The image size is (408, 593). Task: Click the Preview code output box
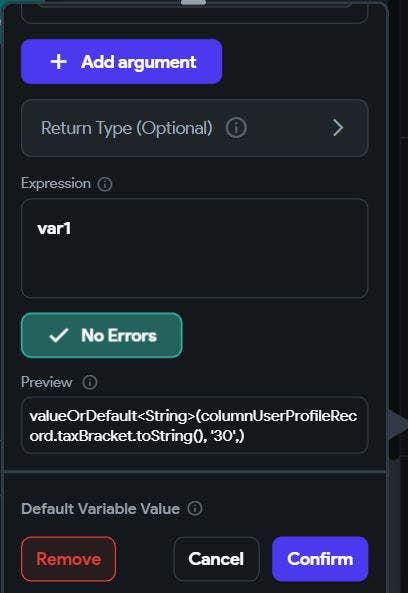click(195, 425)
